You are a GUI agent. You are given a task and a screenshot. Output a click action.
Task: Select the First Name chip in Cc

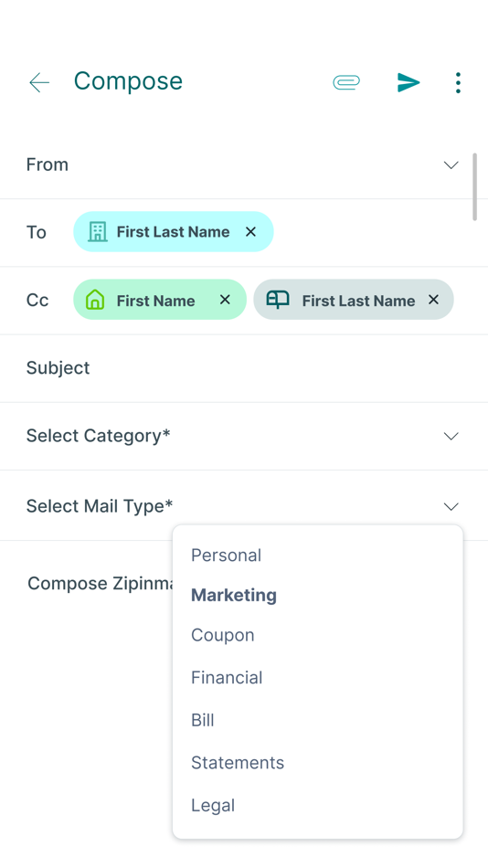coord(160,300)
